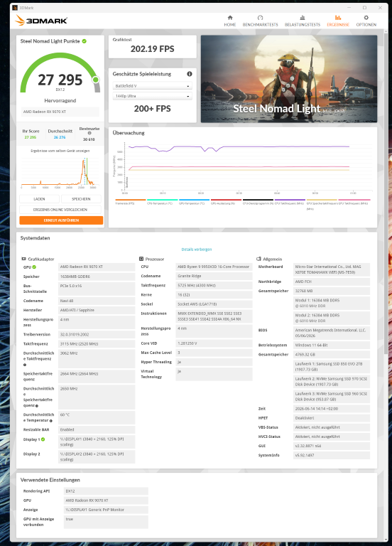The height and width of the screenshot is (546, 392).
Task: Click the CPU value AMD Ryzen 9 9950X3D
Action: (214, 267)
